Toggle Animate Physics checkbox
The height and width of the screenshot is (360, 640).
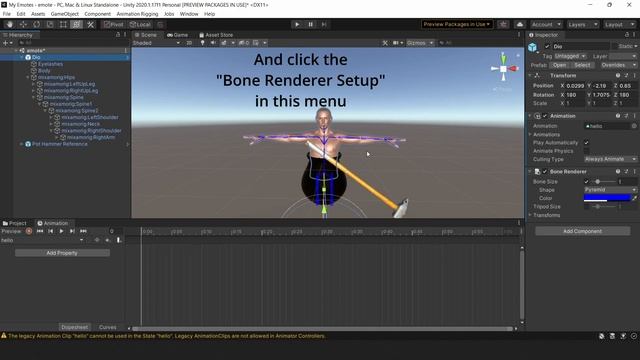point(587,151)
